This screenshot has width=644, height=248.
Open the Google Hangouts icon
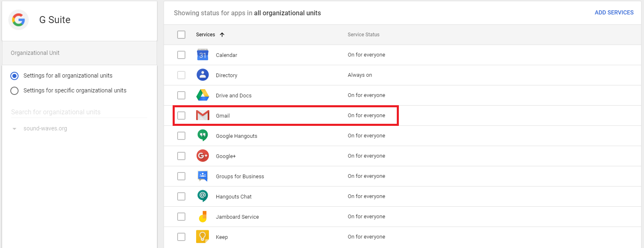coord(203,136)
